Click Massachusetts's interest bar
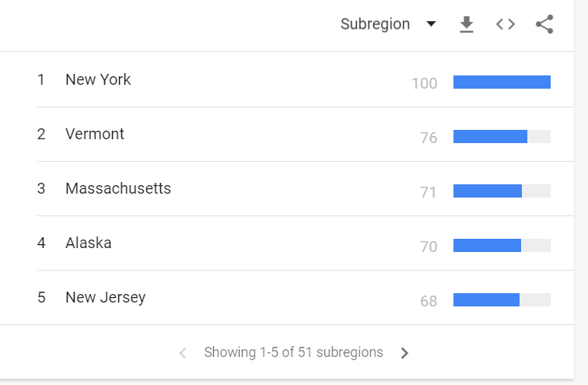 click(502, 191)
